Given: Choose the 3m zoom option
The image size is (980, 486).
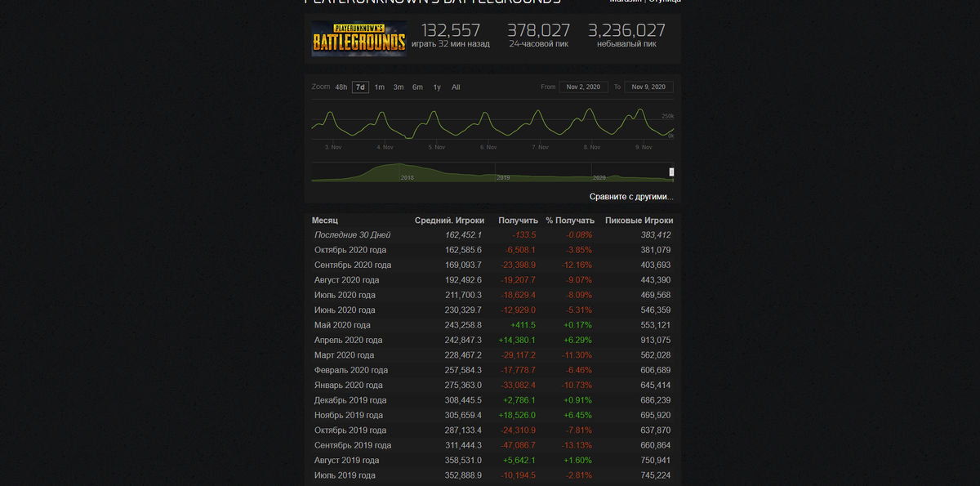Looking at the screenshot, I should click(x=399, y=87).
